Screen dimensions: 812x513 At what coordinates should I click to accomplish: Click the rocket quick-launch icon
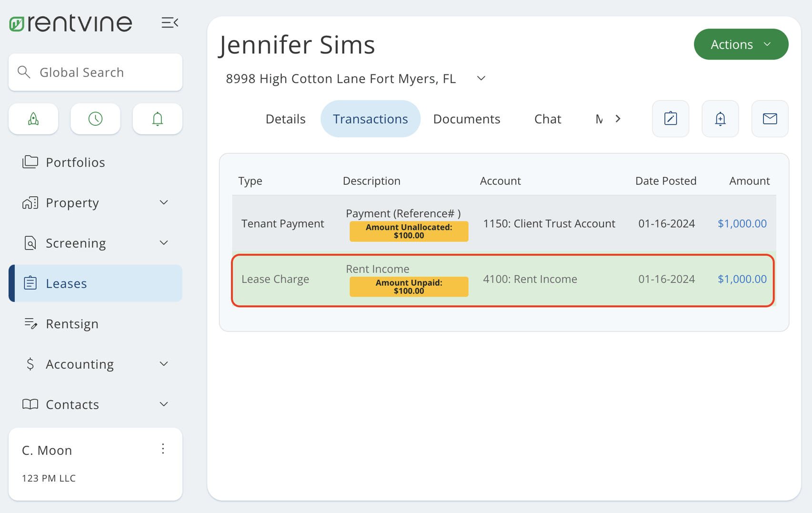point(33,119)
